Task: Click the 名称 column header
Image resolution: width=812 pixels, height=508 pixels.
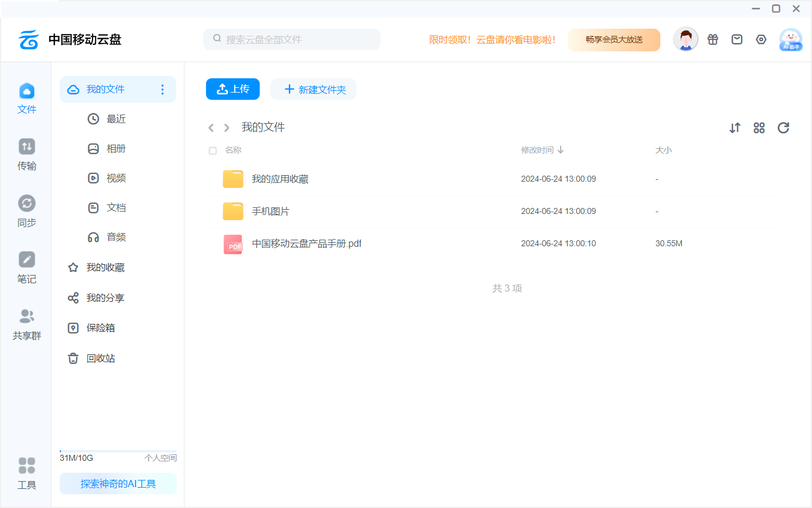Action: pyautogui.click(x=233, y=151)
